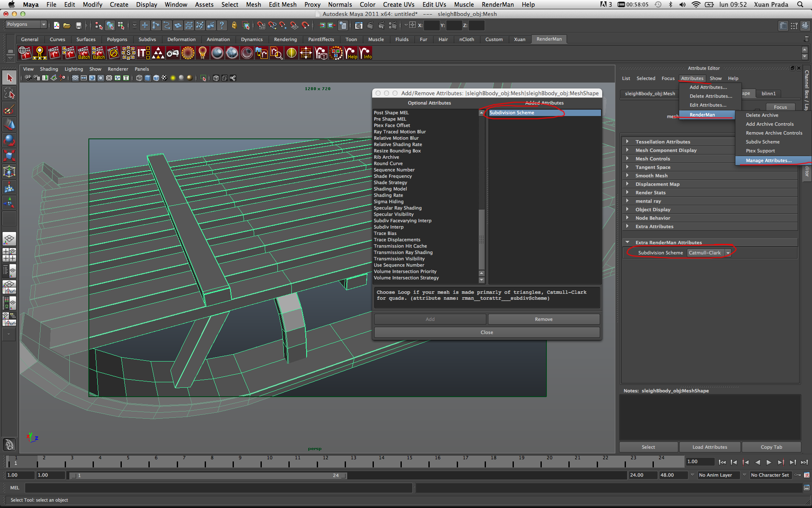Click the Load Attributes button
This screenshot has height=508, width=812.
tap(710, 447)
